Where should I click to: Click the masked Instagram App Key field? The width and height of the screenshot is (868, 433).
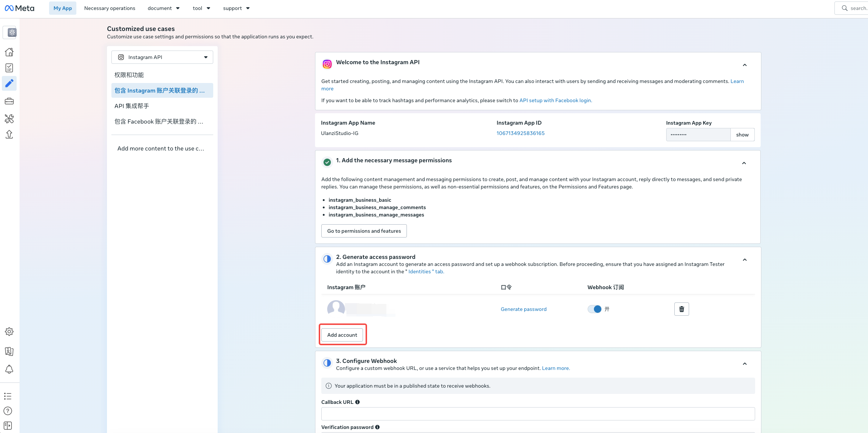click(698, 135)
